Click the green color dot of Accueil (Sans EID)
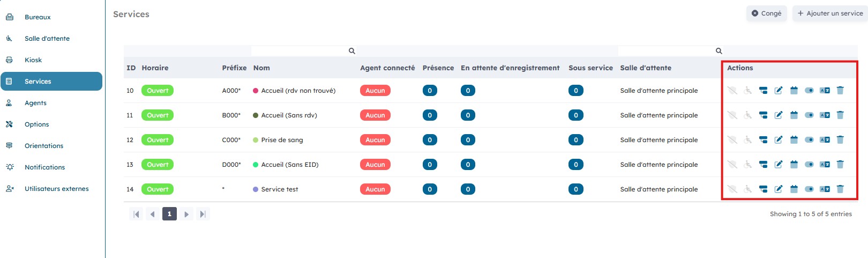Image resolution: width=868 pixels, height=258 pixels. (x=256, y=165)
